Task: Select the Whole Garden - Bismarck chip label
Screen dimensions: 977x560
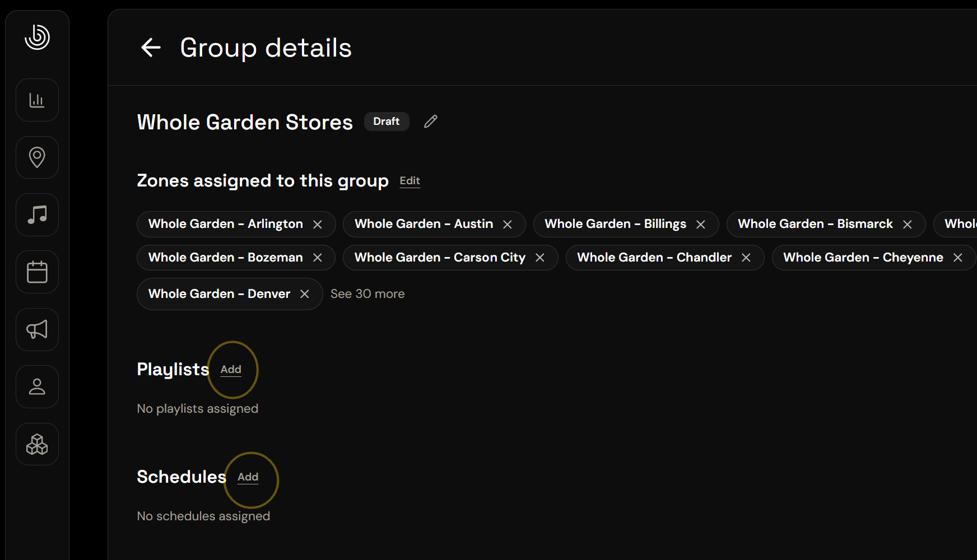Action: tap(816, 224)
